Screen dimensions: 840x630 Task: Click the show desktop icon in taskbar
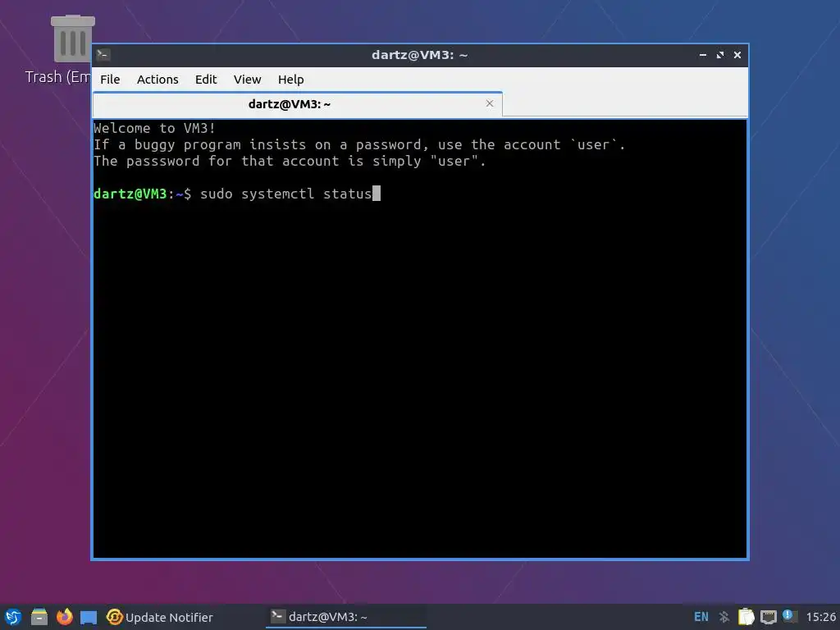click(89, 618)
